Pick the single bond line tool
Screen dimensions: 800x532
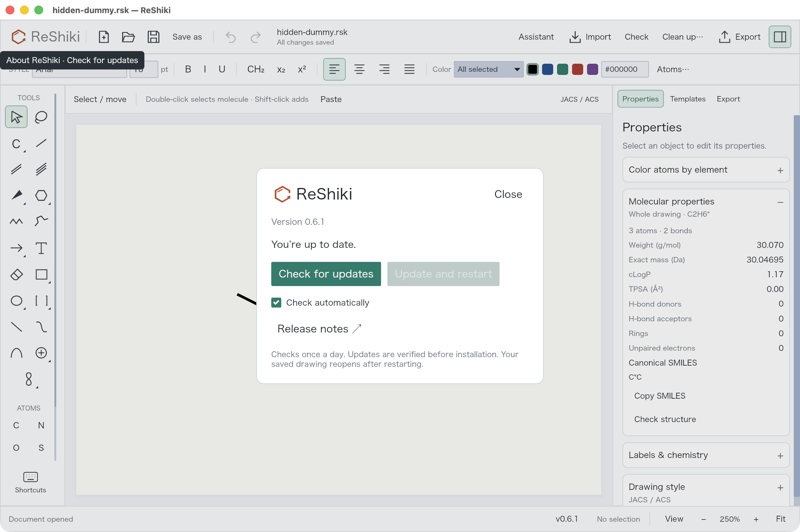tap(41, 143)
